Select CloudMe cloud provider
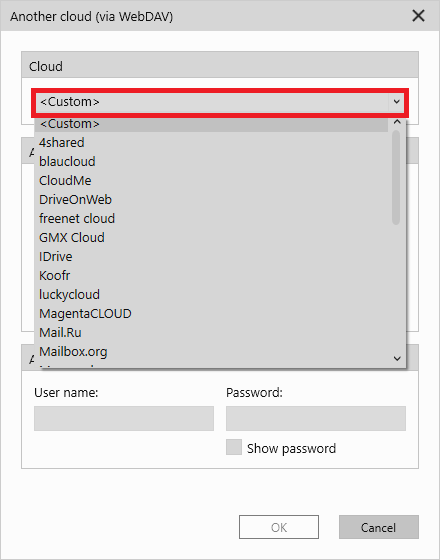Screen dimensions: 440x560 pyautogui.click(x=211, y=180)
